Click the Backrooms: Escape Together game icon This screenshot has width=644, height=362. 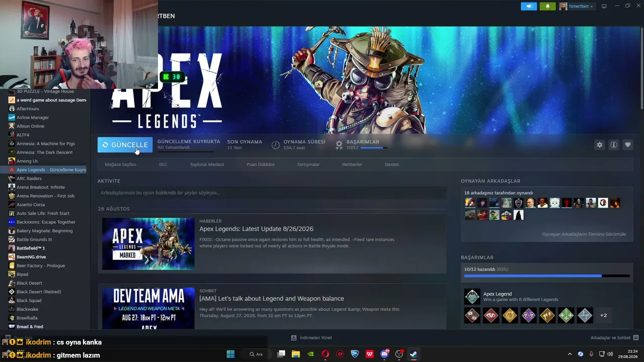(12, 222)
